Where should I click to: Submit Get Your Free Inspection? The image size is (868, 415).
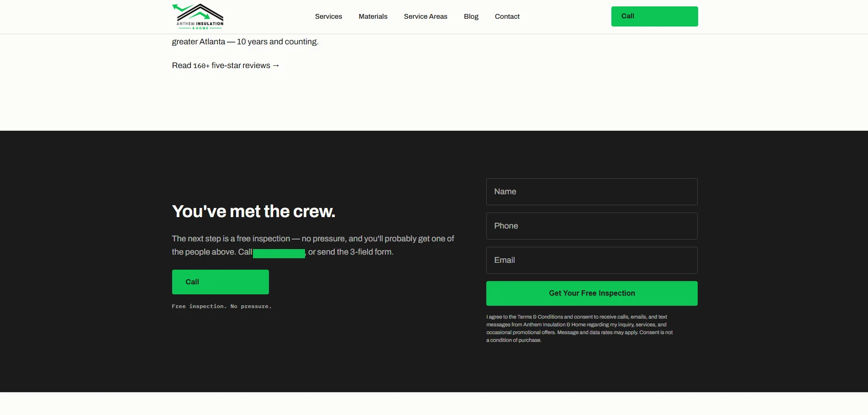592,293
